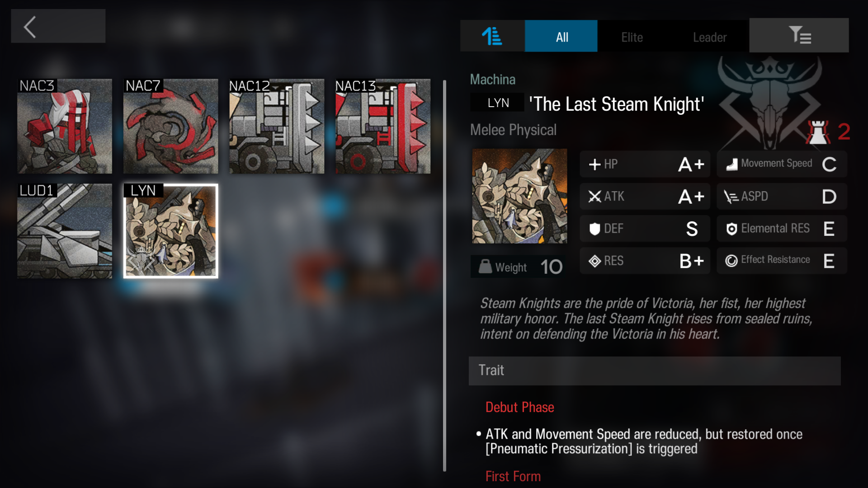Viewport: 868px width, 488px height.
Task: Switch to the All tab
Action: click(561, 36)
